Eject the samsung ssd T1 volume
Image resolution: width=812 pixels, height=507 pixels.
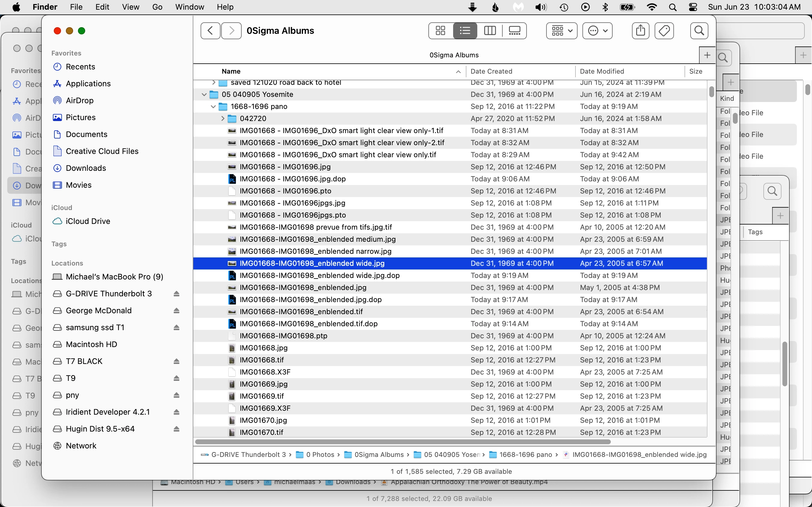pyautogui.click(x=176, y=328)
